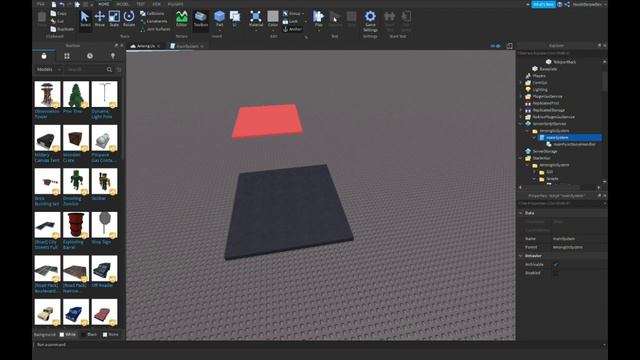Open the Material picker
Image resolution: width=640 pixels, height=360 pixels.
[x=256, y=19]
